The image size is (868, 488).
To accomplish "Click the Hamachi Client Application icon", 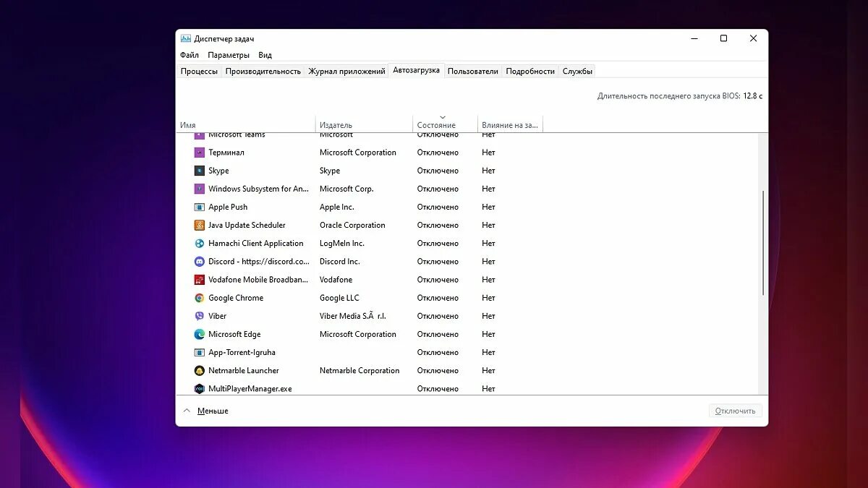I will [x=200, y=244].
